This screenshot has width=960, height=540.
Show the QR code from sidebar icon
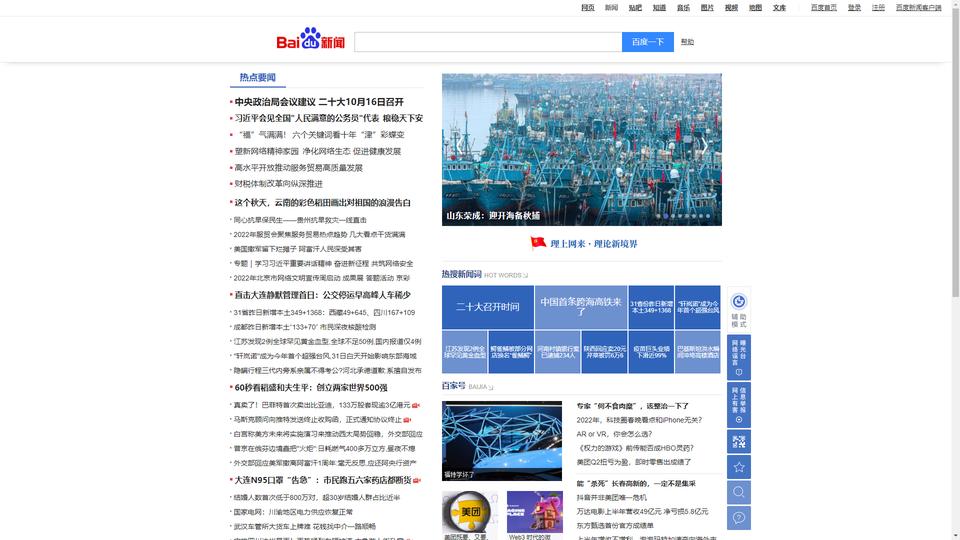[x=739, y=441]
